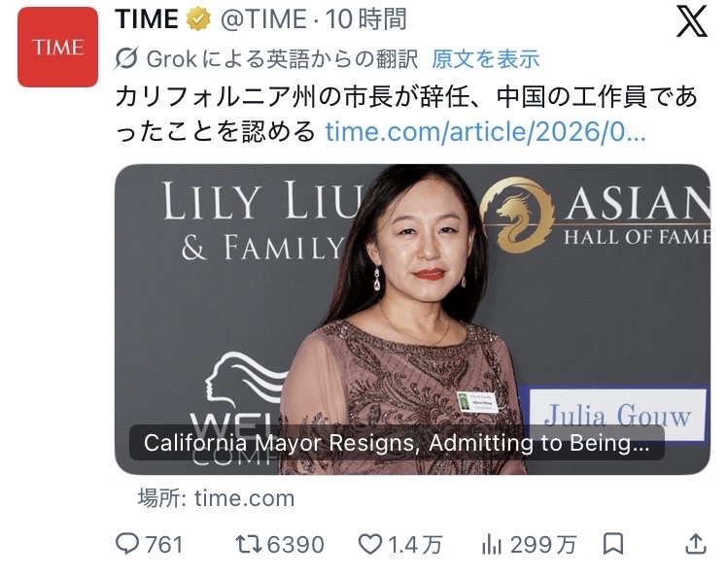Click the 場所: time.com source label
The height and width of the screenshot is (575, 728).
pos(216,498)
